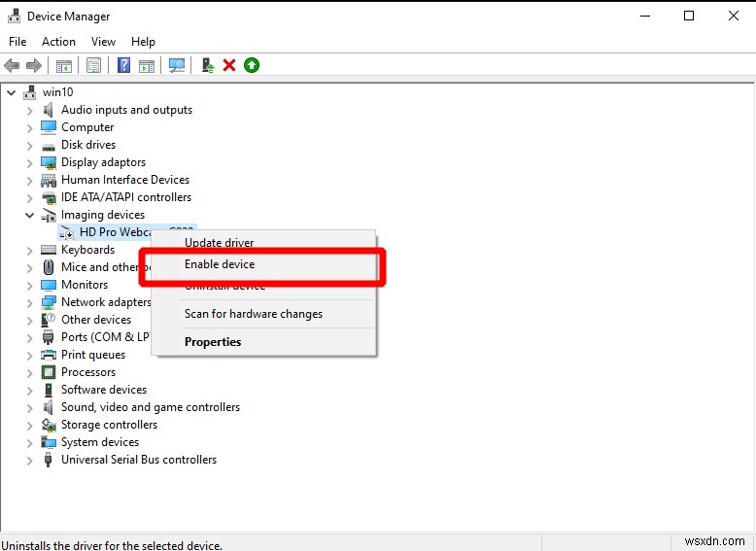Click the Disk drives icon

pos(49,146)
